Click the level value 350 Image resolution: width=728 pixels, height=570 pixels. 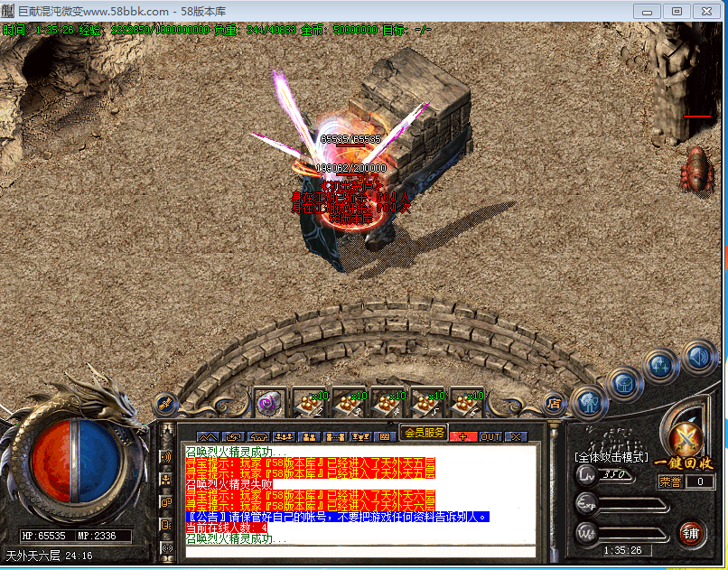coord(614,474)
